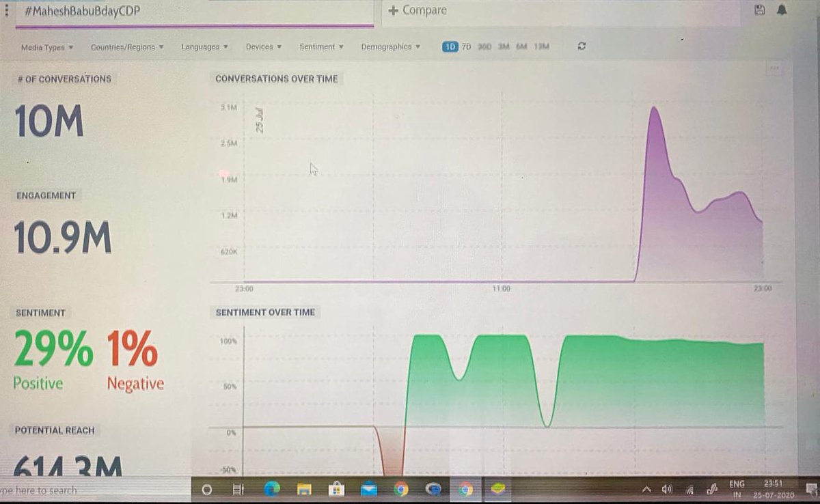
Task: Open File Explorer from the taskbar
Action: pyautogui.click(x=303, y=490)
